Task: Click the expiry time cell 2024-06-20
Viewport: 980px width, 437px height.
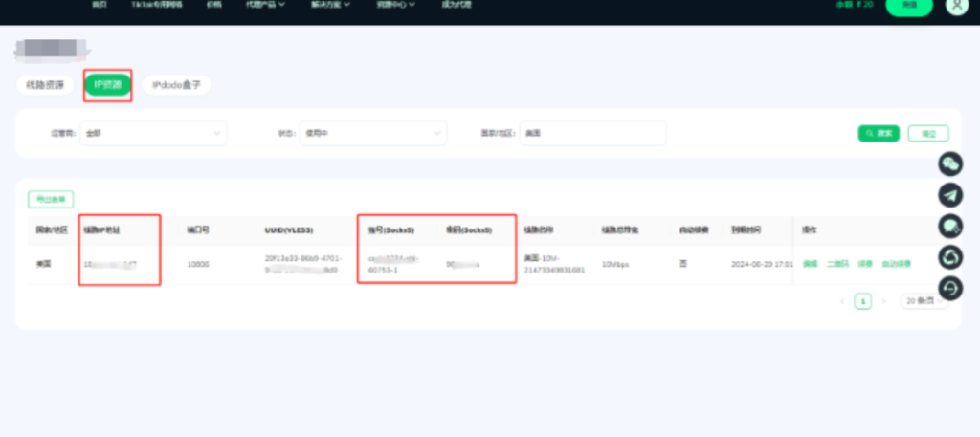Action: (762, 264)
